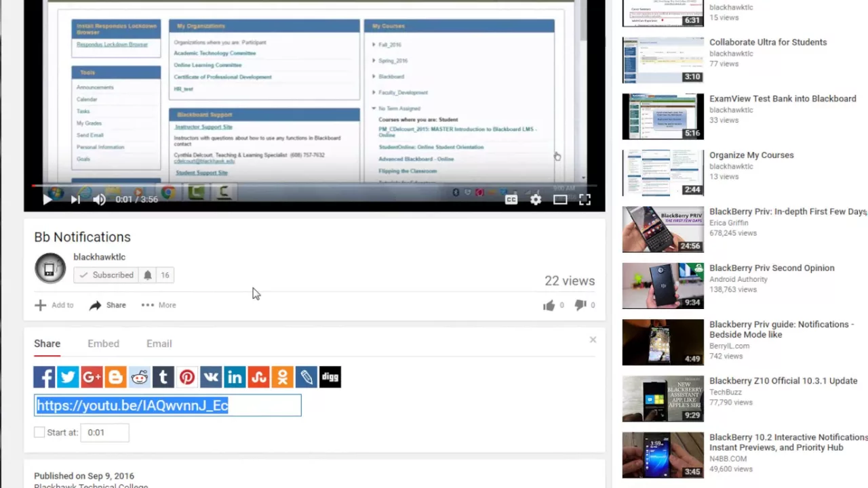Play the video

[x=47, y=199]
